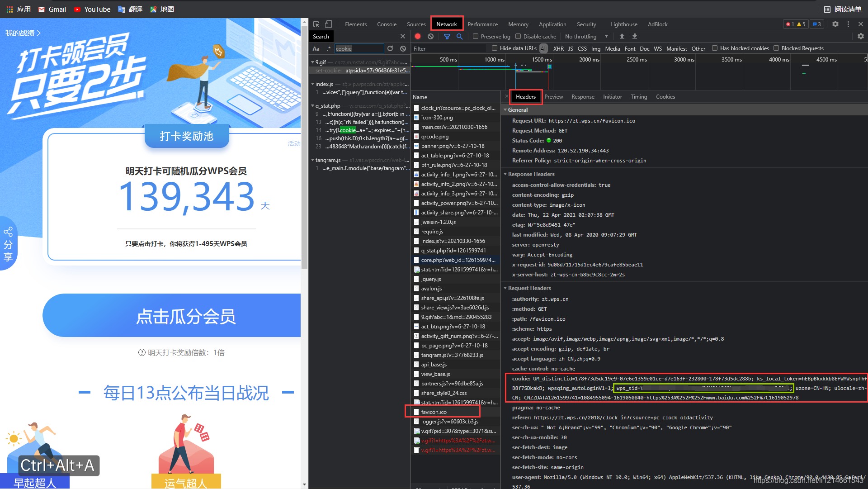Viewport: 868px width, 489px height.
Task: Click the inspect element picker icon
Action: tap(316, 24)
